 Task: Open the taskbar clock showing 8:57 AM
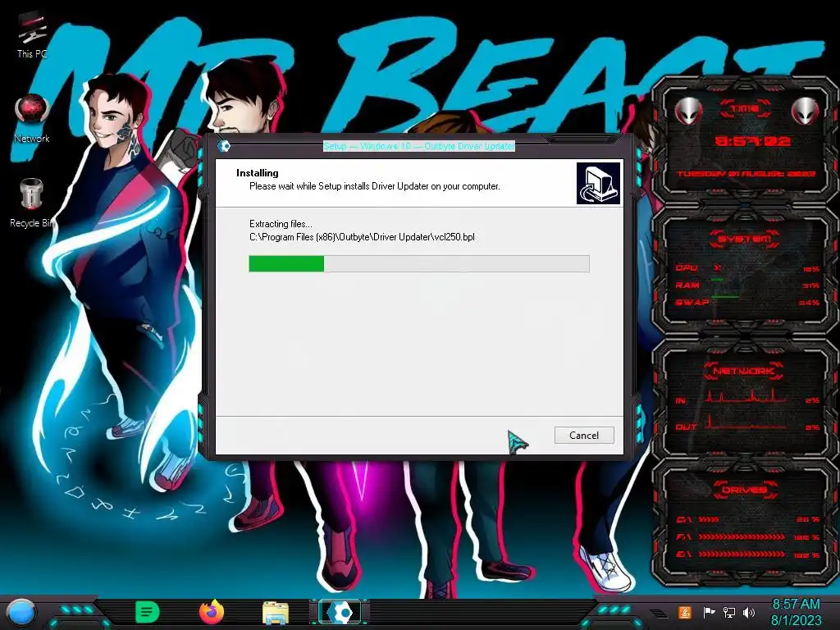(796, 605)
